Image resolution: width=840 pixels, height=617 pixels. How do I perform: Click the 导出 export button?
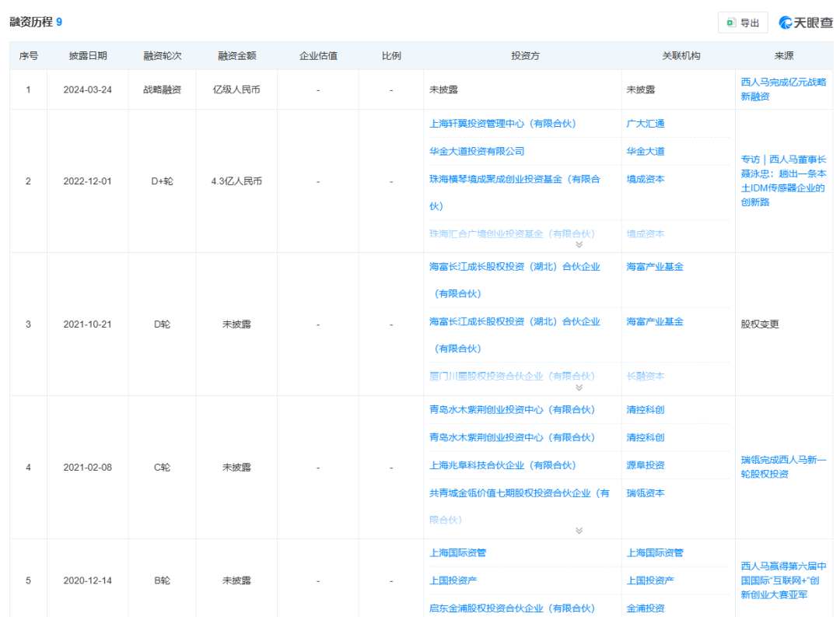click(x=743, y=23)
